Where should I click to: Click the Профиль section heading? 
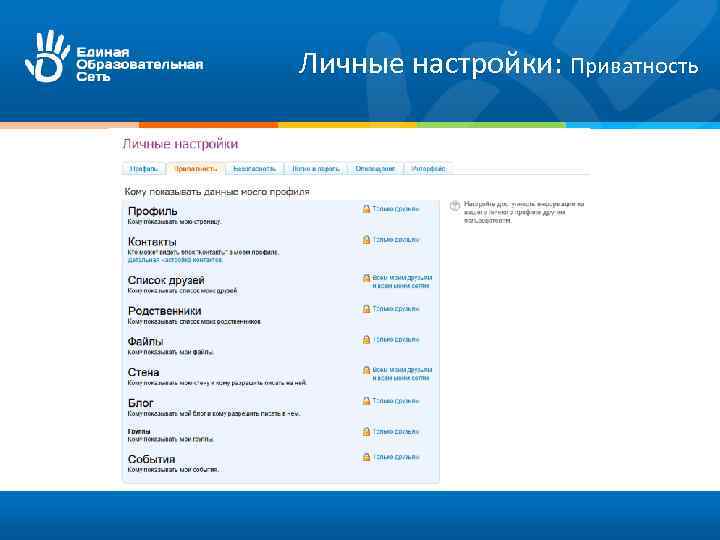[152, 211]
